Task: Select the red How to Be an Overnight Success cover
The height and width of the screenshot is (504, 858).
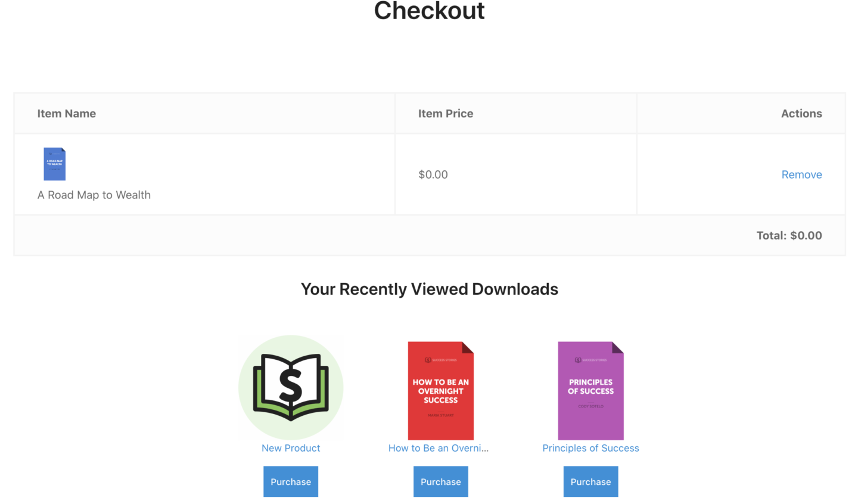Action: 441,390
